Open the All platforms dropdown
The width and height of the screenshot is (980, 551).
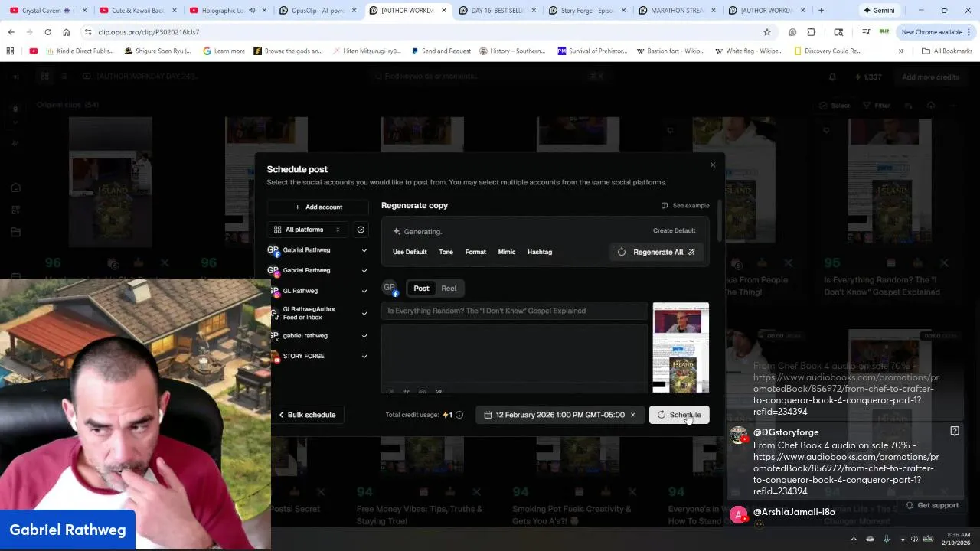pyautogui.click(x=307, y=230)
